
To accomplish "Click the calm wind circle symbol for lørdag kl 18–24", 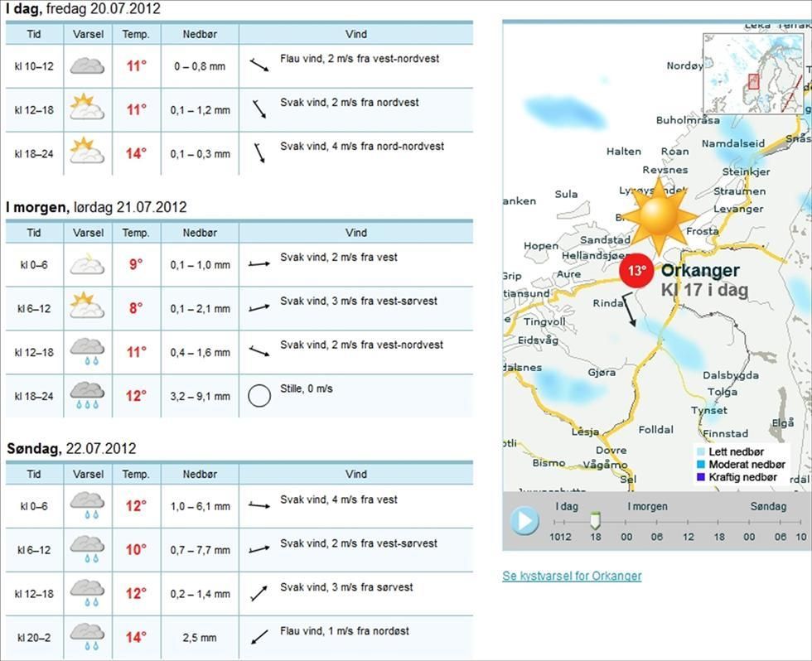I will (x=259, y=395).
